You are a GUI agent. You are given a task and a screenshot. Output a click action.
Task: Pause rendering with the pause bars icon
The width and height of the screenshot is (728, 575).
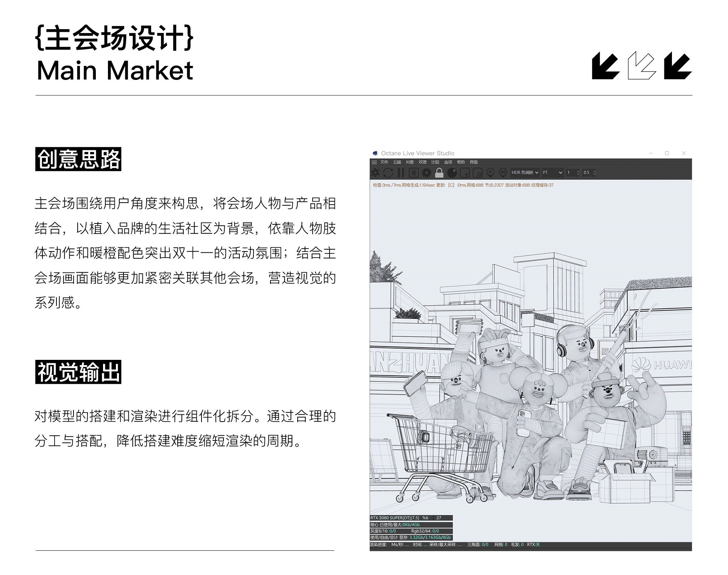click(401, 173)
